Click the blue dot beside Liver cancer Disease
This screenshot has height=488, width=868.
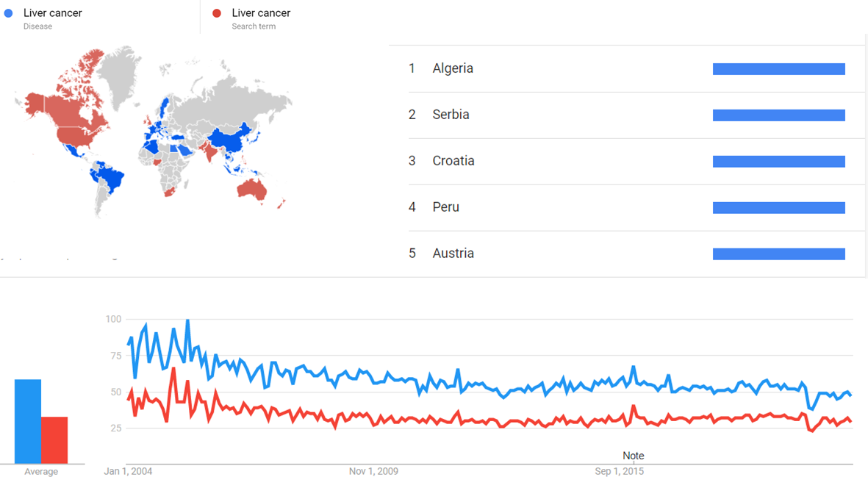(9, 13)
